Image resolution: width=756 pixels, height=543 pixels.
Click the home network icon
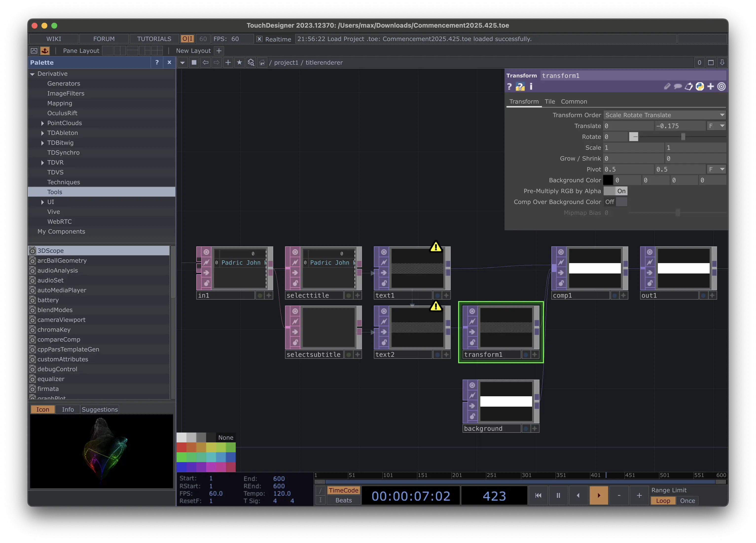click(262, 62)
